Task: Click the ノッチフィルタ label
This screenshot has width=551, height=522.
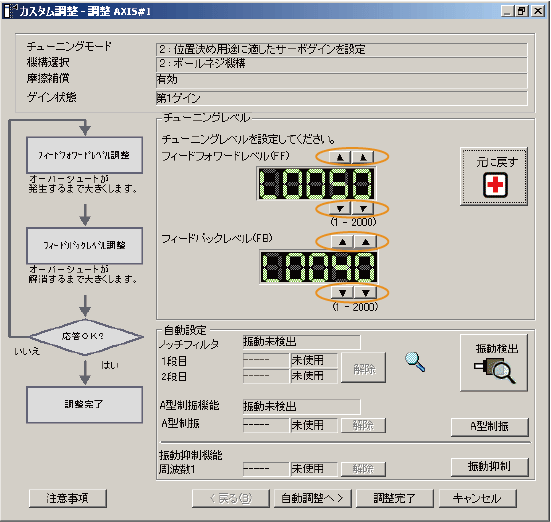Action: pyautogui.click(x=189, y=344)
